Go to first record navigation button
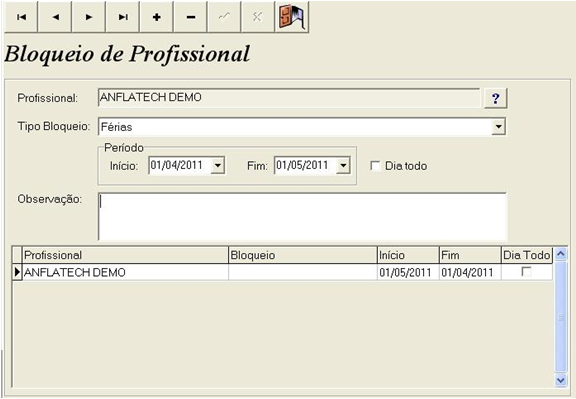 [21, 17]
